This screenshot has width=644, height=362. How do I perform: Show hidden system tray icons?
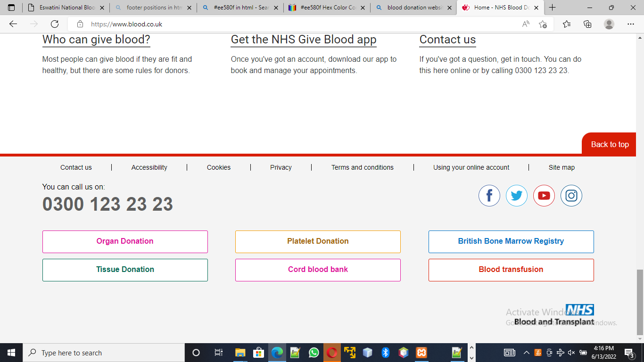[x=526, y=353]
